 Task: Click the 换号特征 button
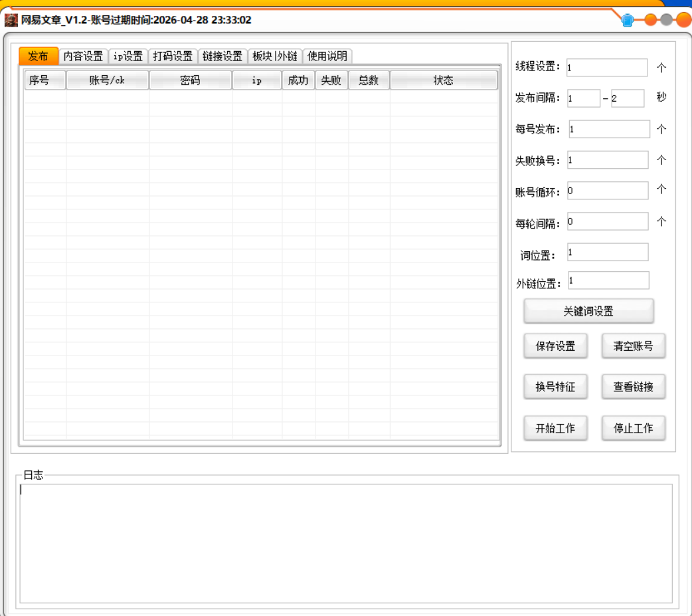pos(555,387)
